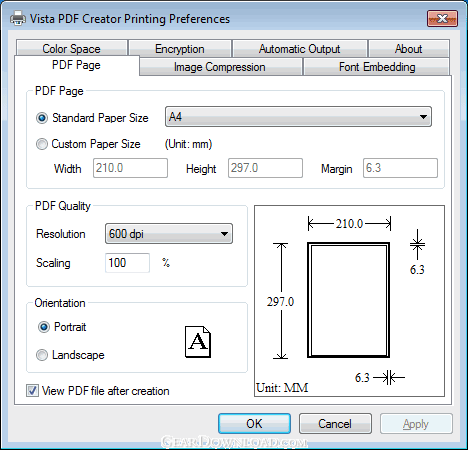This screenshot has height=450, width=468.
Task: Click the Cancel button
Action: click(x=335, y=424)
